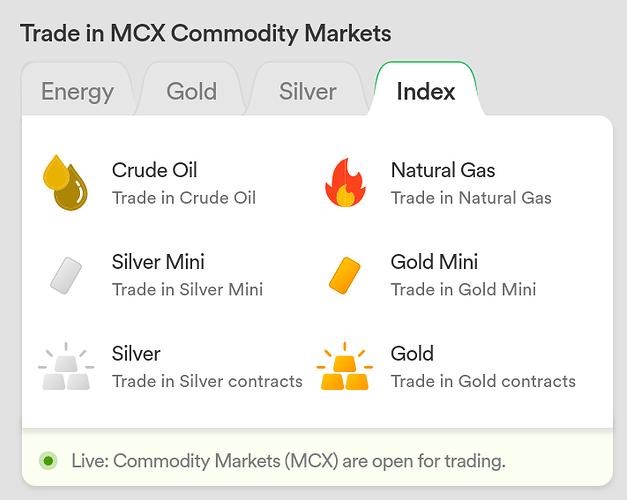This screenshot has width=627, height=500.
Task: Click the Natural Gas flame icon
Action: coord(345,183)
